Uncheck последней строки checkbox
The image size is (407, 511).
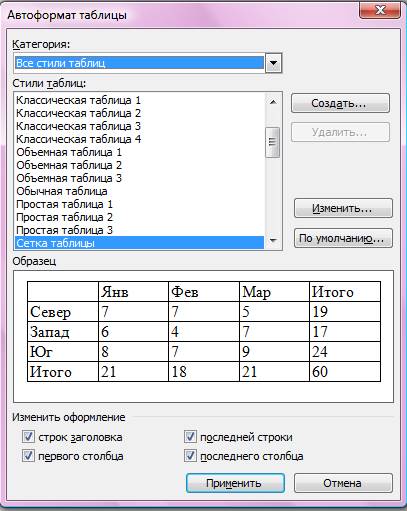pos(190,436)
